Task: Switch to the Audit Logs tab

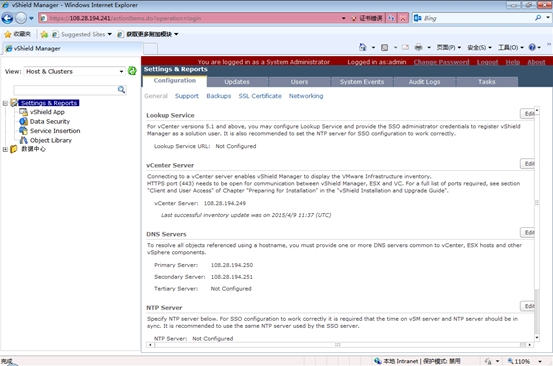Action: pos(424,82)
